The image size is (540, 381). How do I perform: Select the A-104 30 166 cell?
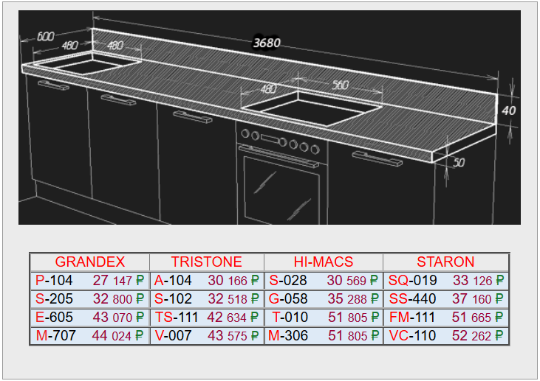tap(207, 280)
